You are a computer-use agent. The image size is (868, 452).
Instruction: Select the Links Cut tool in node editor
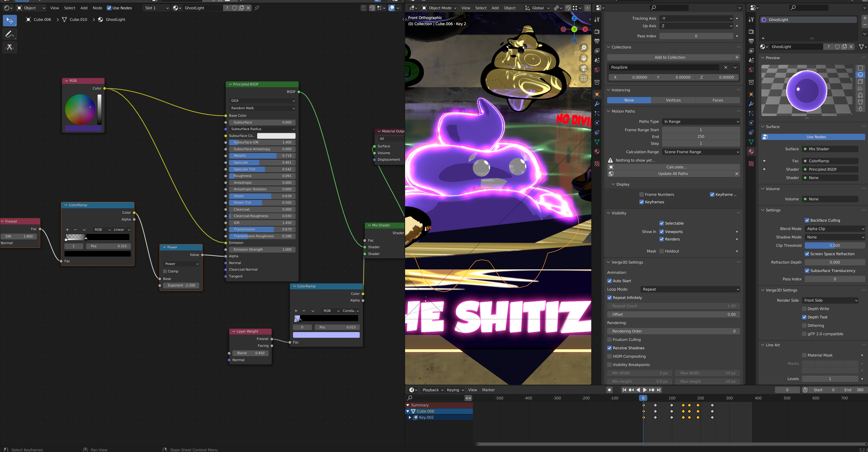coord(10,47)
